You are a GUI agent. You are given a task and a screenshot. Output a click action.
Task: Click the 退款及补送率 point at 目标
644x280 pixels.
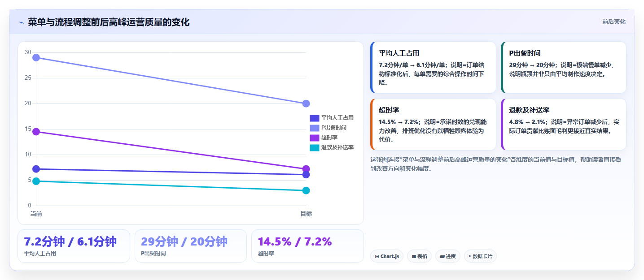(306, 190)
